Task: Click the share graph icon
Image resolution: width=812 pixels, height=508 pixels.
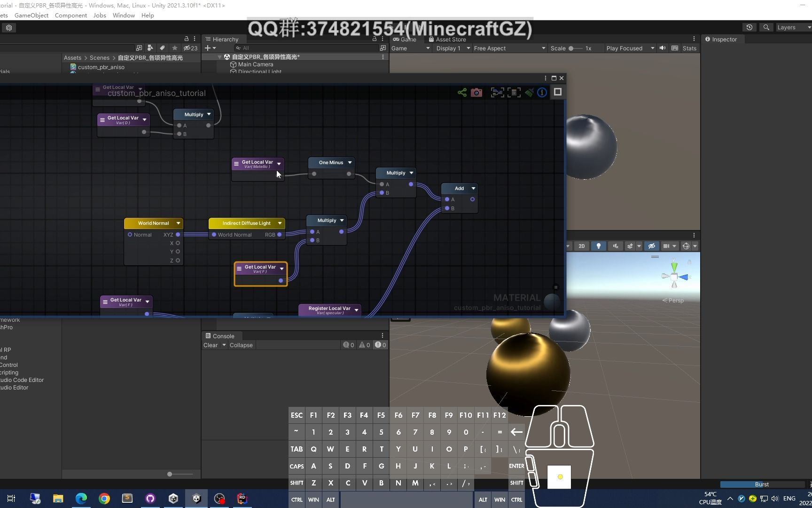Action: point(462,92)
